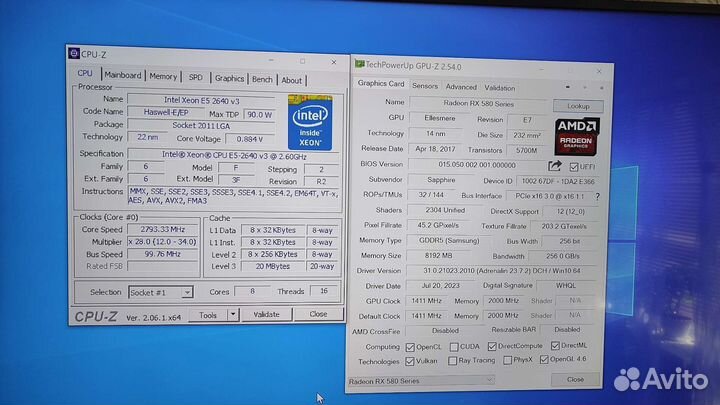Image resolution: width=720 pixels, height=405 pixels.
Task: Click the GPU Clock value 1411 MHz
Action: pyautogui.click(x=426, y=301)
